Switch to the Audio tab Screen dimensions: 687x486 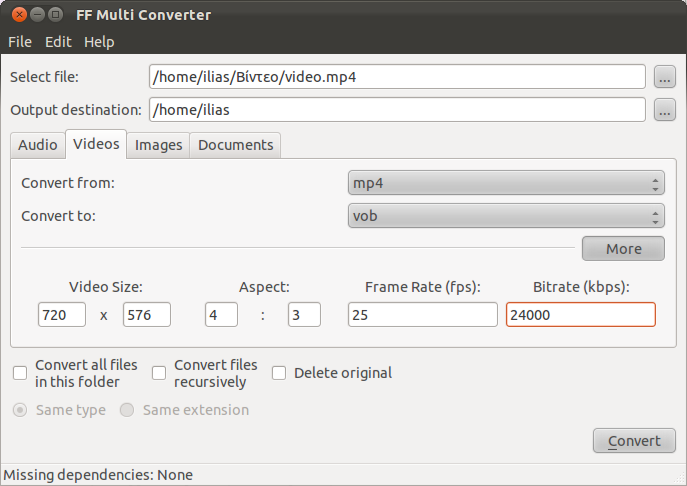[38, 145]
